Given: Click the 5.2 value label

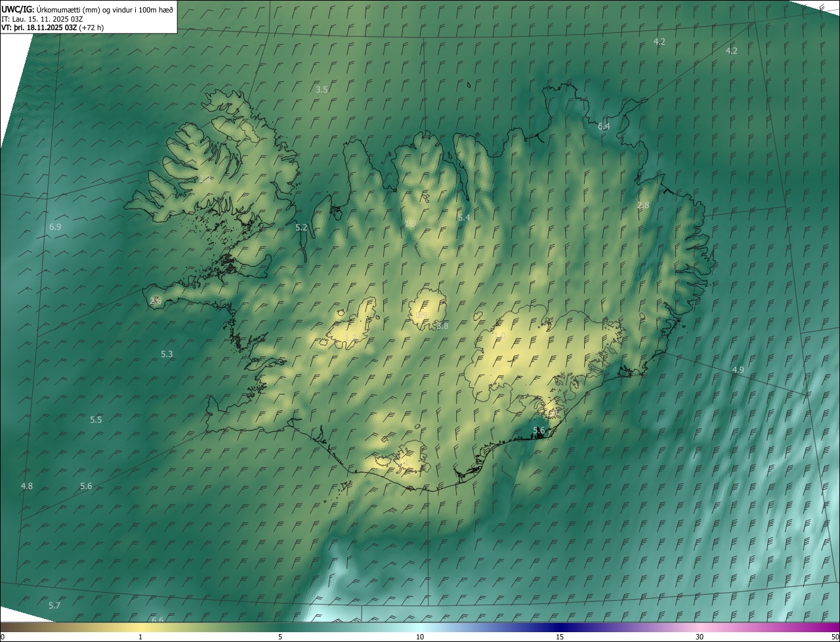Looking at the screenshot, I should pyautogui.click(x=301, y=227).
